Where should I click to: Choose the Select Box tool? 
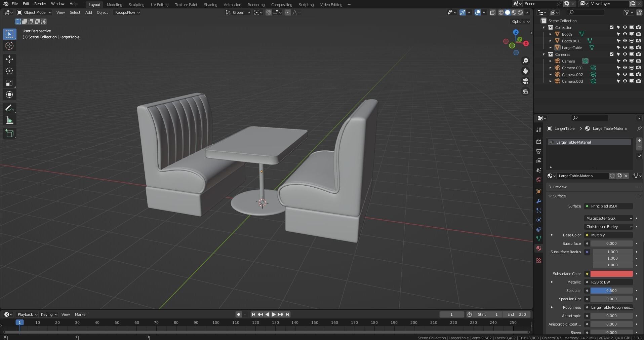pyautogui.click(x=9, y=34)
